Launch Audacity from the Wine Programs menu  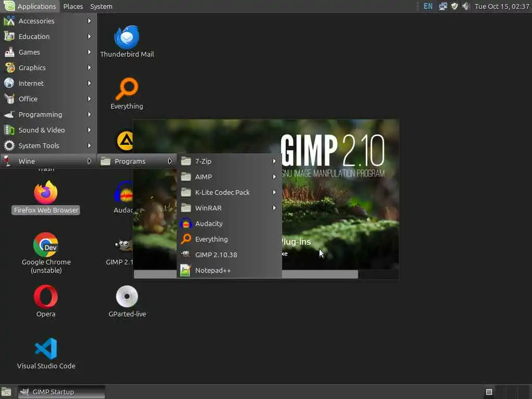[229, 223]
